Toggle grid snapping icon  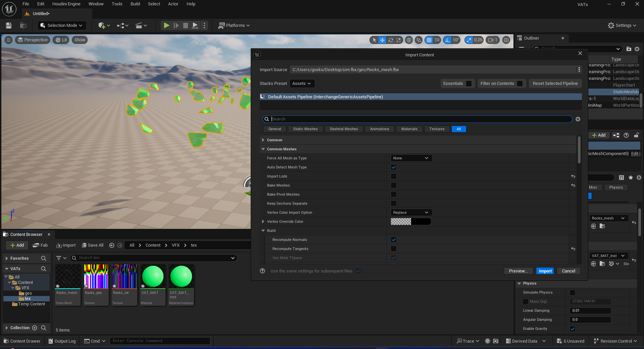429,40
